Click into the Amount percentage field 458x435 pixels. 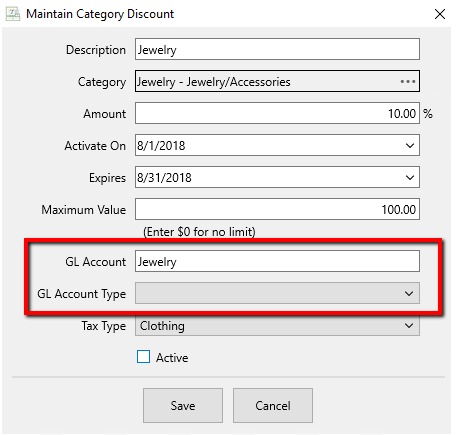coord(277,113)
